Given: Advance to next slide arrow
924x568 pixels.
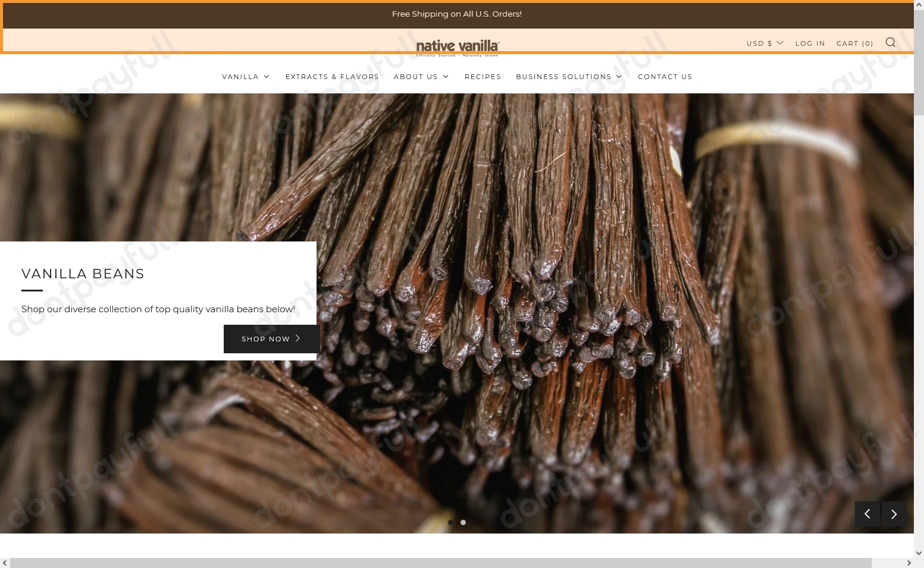Looking at the screenshot, I should coord(894,514).
